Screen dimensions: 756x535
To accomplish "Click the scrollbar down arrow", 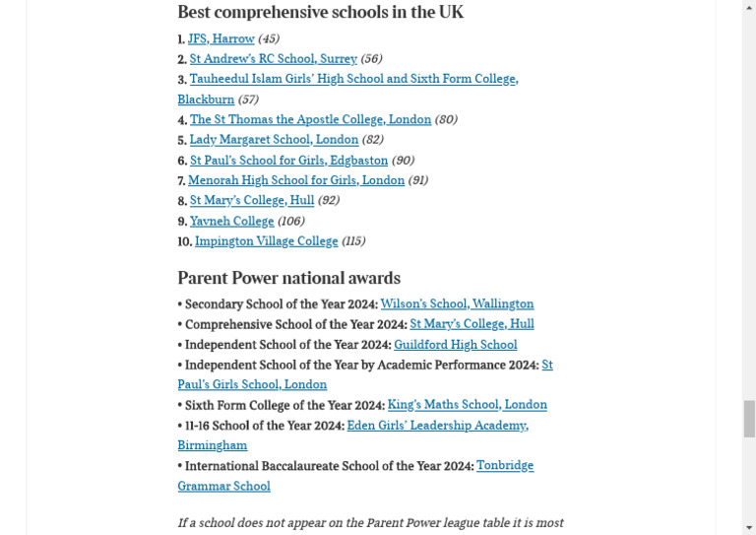I will pos(749,527).
